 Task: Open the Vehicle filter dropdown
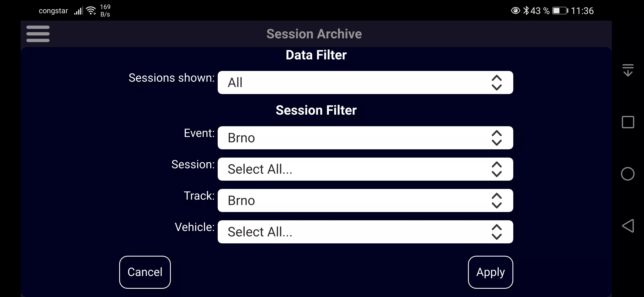(x=365, y=232)
